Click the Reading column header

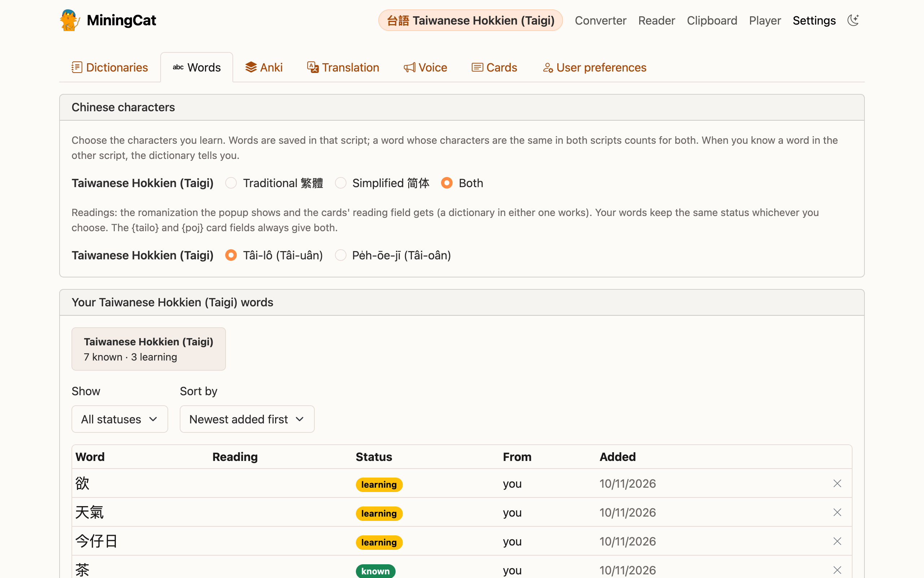pyautogui.click(x=235, y=457)
